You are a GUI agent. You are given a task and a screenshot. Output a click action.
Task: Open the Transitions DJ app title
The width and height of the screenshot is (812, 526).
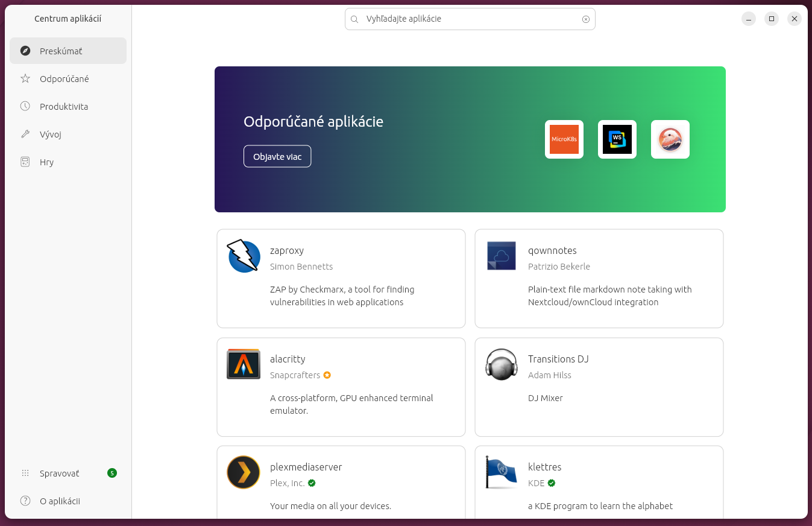click(558, 359)
